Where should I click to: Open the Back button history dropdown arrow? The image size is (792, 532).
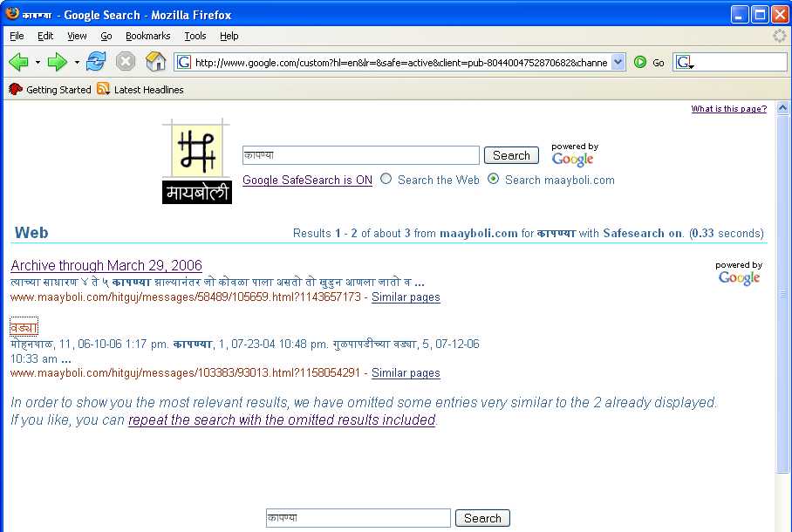click(x=38, y=63)
